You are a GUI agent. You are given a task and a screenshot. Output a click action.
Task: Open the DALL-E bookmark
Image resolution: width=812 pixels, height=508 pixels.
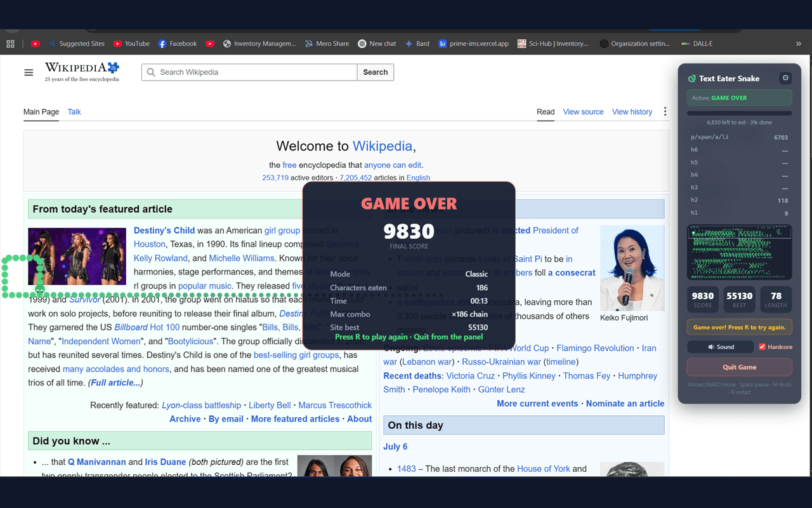pos(697,44)
